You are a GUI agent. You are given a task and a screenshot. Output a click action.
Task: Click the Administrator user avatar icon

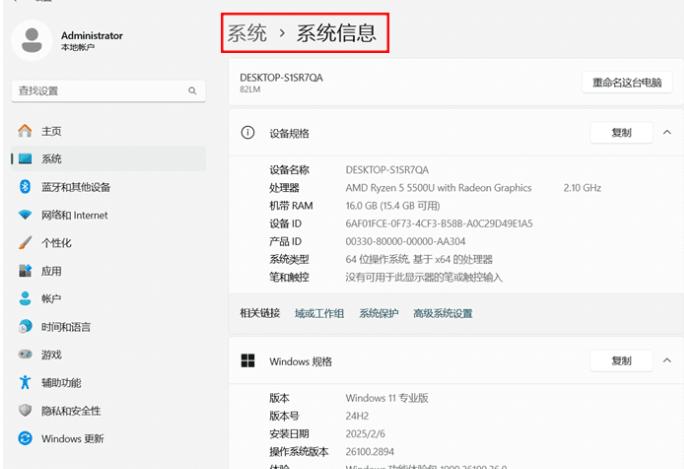[x=32, y=40]
